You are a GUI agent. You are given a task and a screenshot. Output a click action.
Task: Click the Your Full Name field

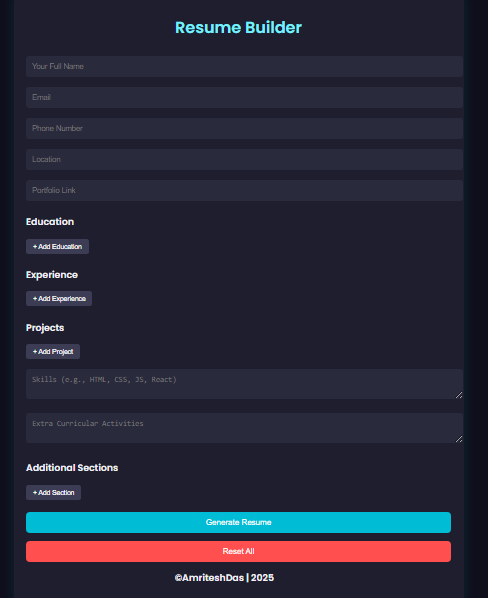244,66
